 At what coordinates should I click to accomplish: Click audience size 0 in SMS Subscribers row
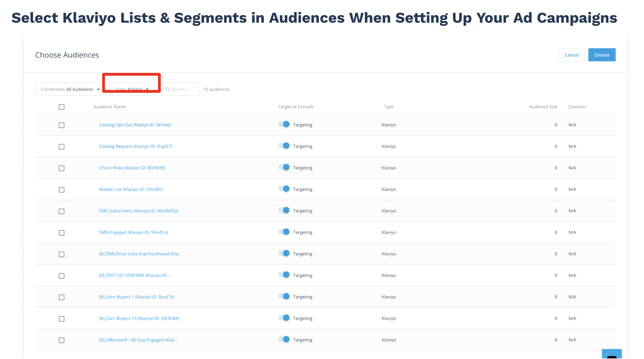click(556, 211)
